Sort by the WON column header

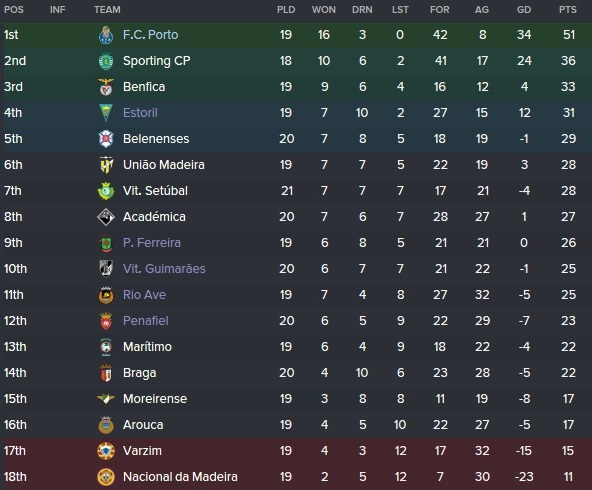pos(324,10)
